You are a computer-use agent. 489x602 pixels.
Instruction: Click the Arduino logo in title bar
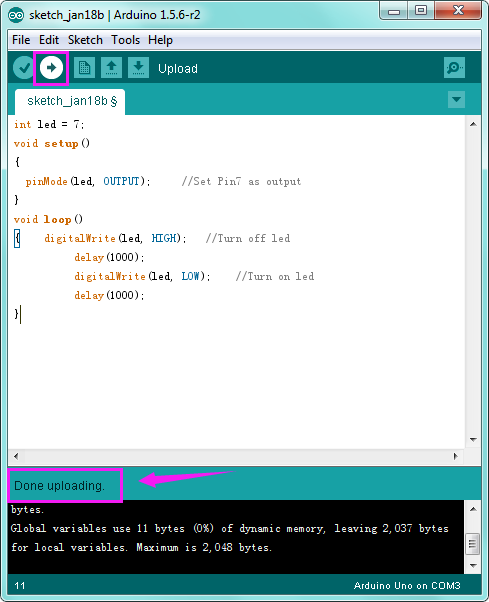click(x=16, y=15)
